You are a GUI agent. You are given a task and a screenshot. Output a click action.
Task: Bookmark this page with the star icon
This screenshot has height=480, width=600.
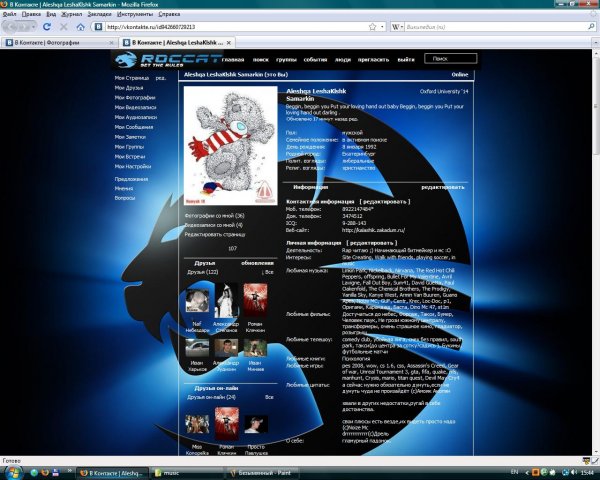click(x=372, y=27)
